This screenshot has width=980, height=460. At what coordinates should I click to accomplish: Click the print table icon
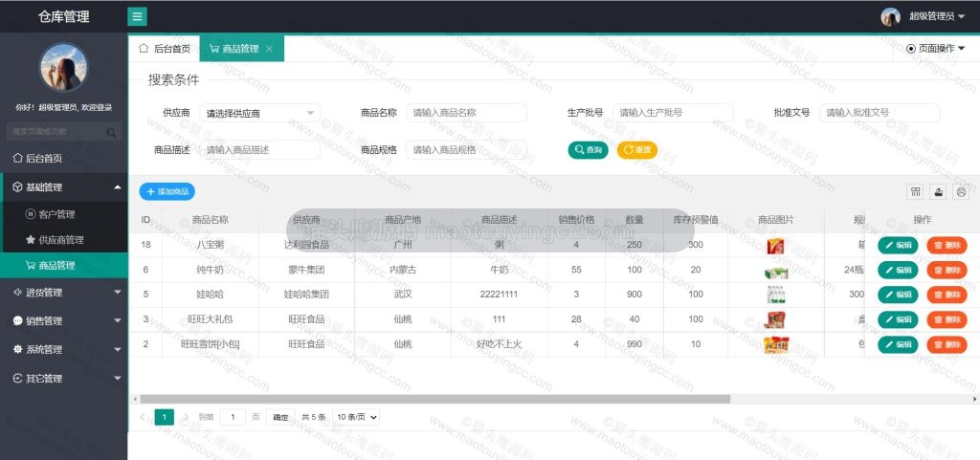click(961, 191)
